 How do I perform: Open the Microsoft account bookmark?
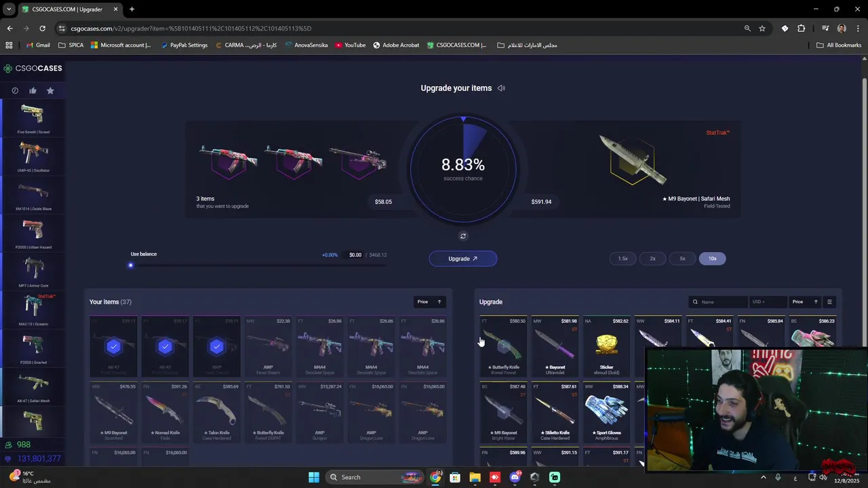[121, 45]
